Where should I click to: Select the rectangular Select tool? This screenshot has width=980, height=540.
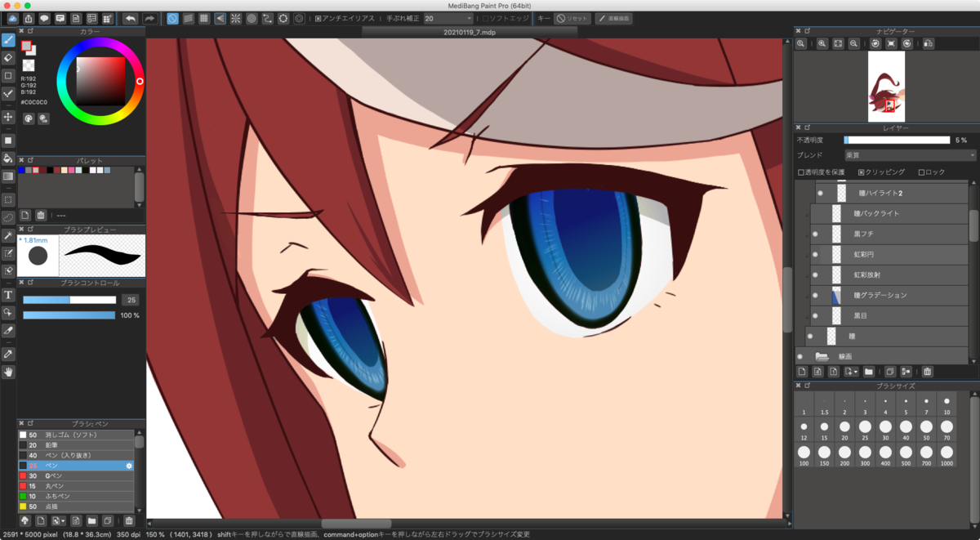click(x=8, y=199)
